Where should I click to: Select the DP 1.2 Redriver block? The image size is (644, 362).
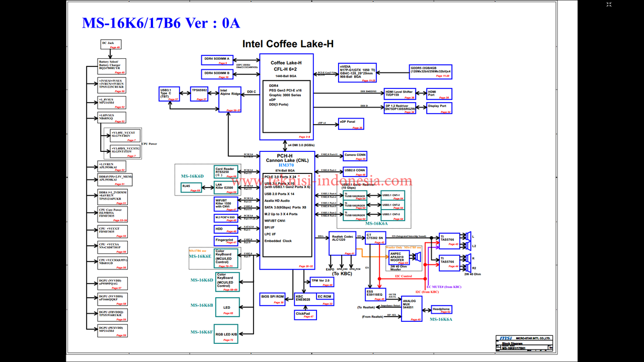point(400,108)
